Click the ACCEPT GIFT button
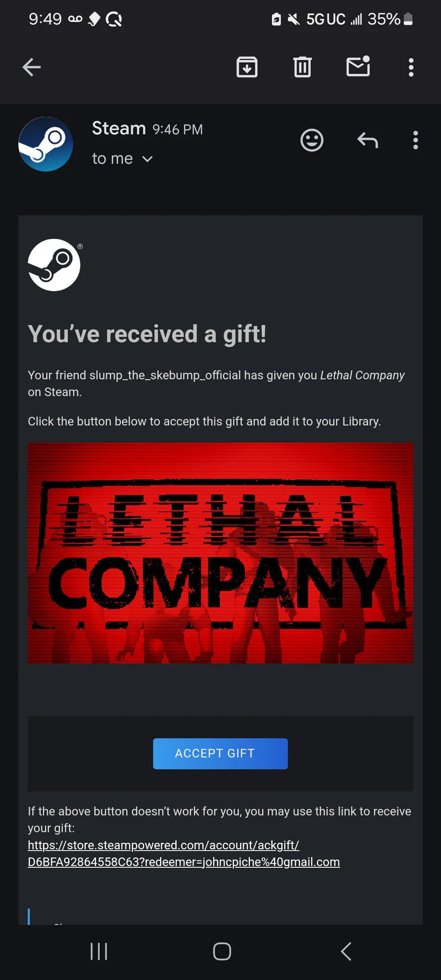The width and height of the screenshot is (441, 980). [x=220, y=754]
